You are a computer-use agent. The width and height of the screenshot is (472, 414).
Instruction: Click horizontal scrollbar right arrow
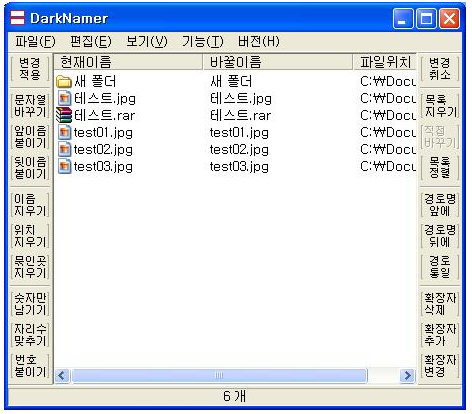407,376
